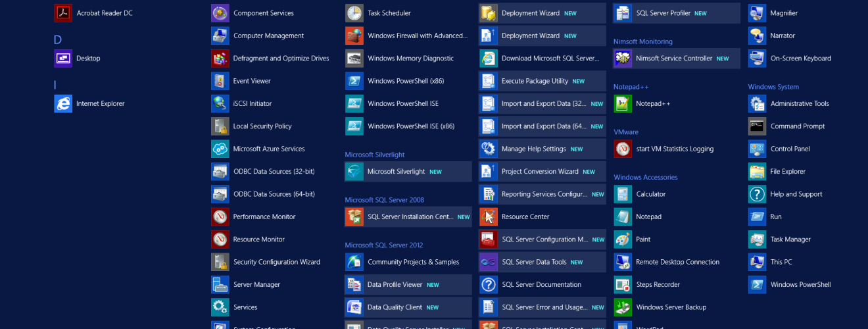Launch Windows PowerShell (x86) icon
The height and width of the screenshot is (329, 868).
(354, 81)
